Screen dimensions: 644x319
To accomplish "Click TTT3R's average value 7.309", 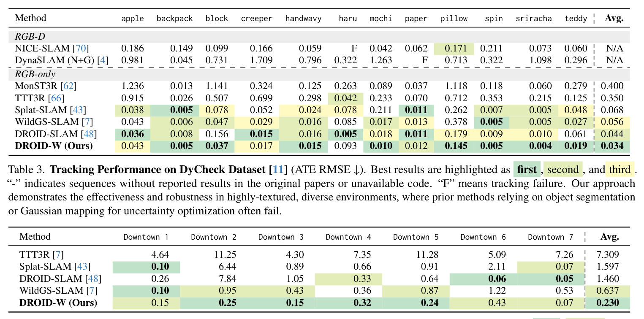I will pos(607,254).
